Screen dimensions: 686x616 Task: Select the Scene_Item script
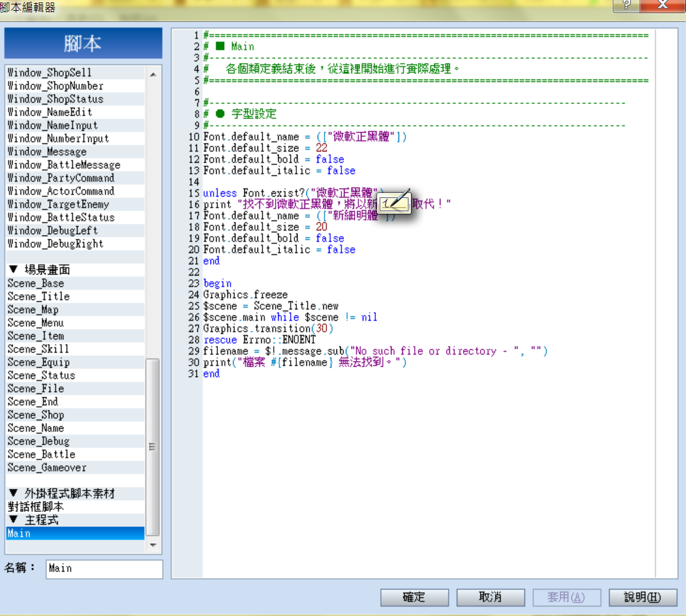(x=75, y=336)
